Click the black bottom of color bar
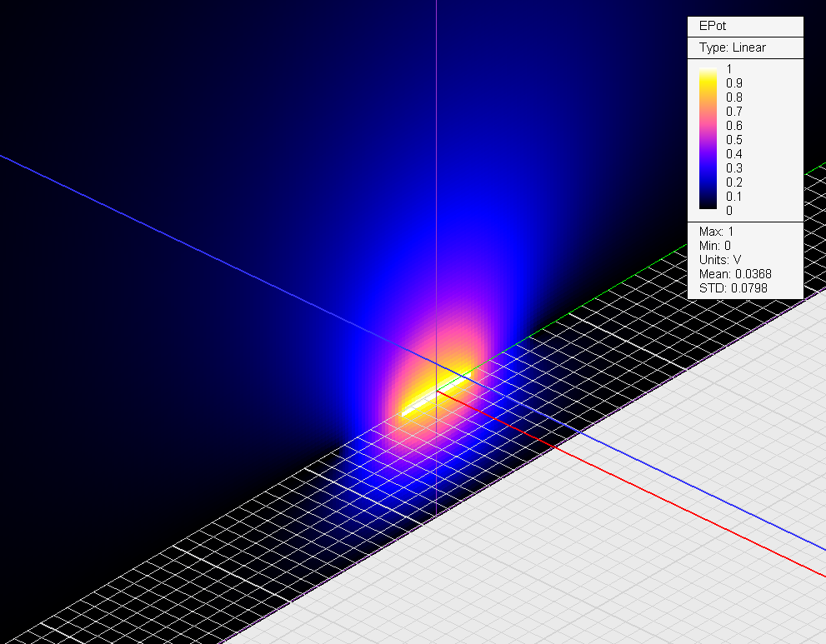Screen dimensions: 826x644 (708, 204)
